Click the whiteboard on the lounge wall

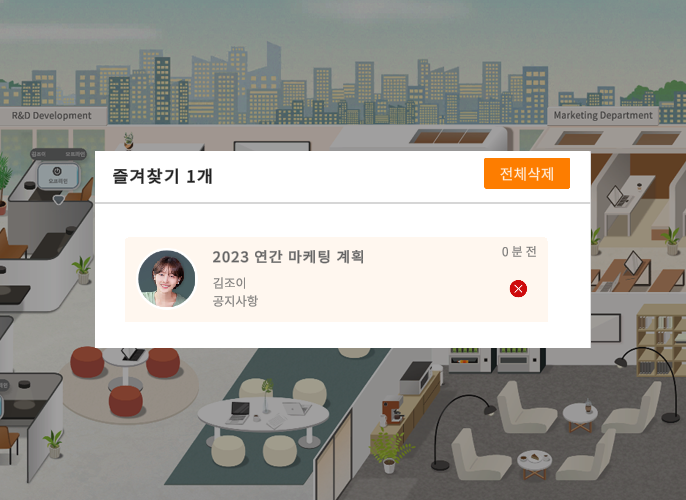coord(606,328)
